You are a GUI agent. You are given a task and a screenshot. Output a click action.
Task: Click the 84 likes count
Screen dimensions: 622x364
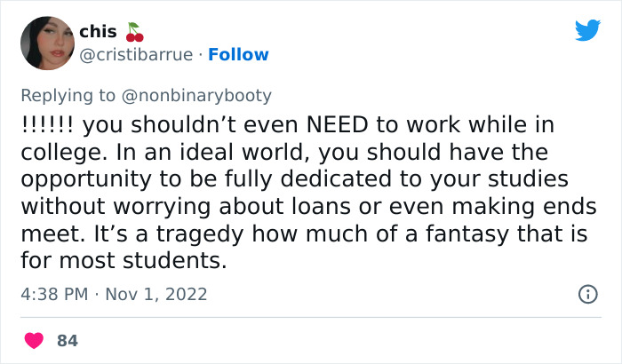tap(67, 340)
